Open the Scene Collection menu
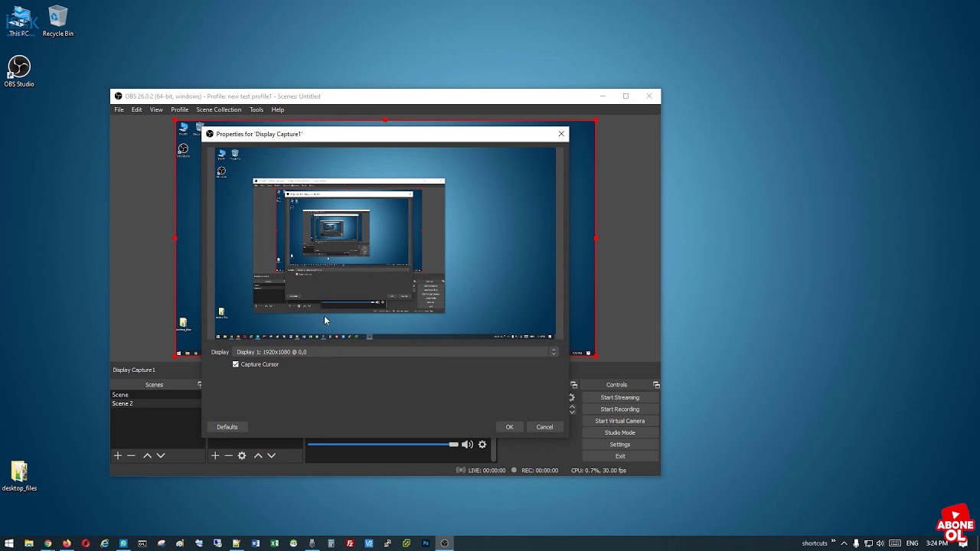Image resolution: width=980 pixels, height=551 pixels. (x=218, y=109)
